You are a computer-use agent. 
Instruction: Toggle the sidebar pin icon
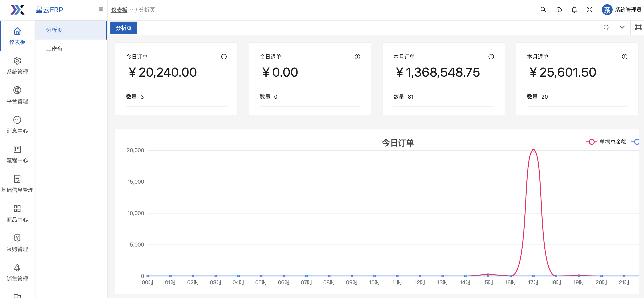(101, 10)
